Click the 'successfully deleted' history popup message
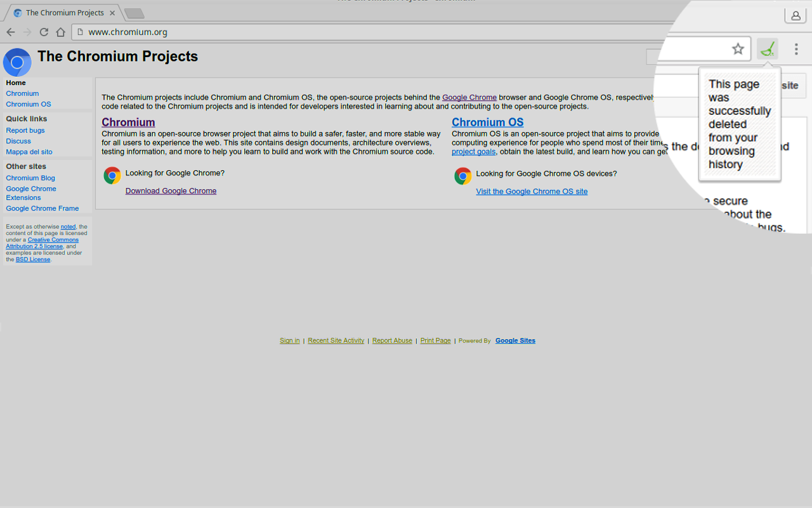Image resolution: width=812 pixels, height=508 pixels. [x=740, y=124]
